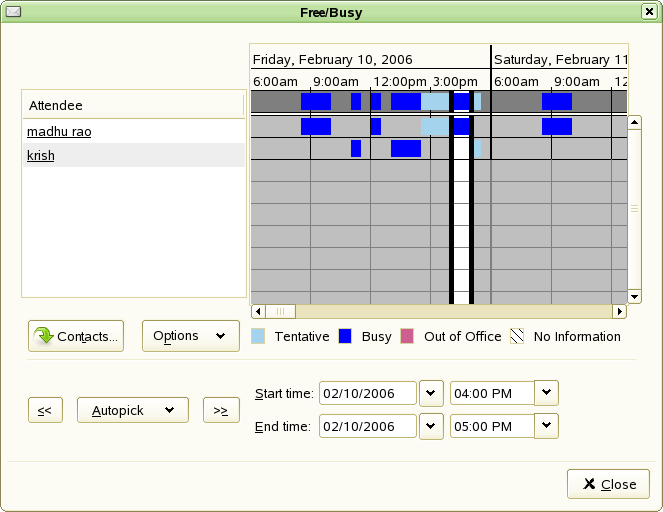Jump to the previous time slot with << button
663x512 pixels.
[x=45, y=410]
